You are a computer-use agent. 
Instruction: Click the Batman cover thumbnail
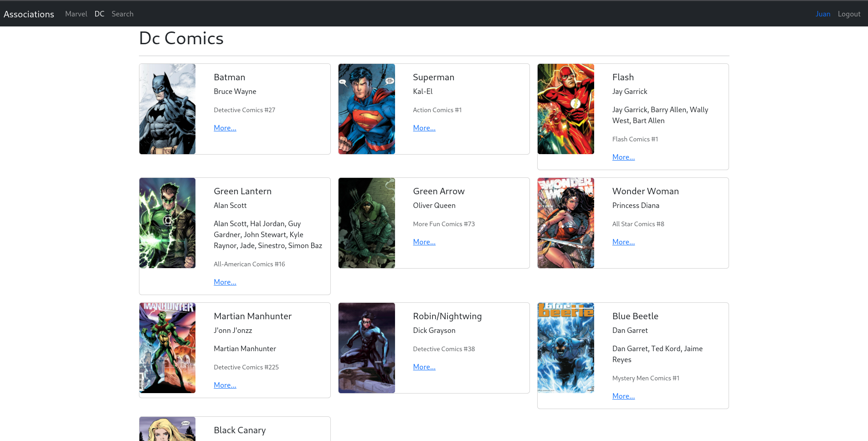coord(168,109)
